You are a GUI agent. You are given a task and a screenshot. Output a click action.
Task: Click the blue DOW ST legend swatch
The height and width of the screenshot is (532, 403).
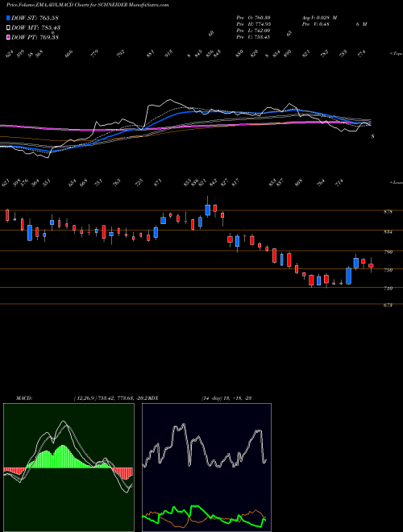click(x=8, y=18)
